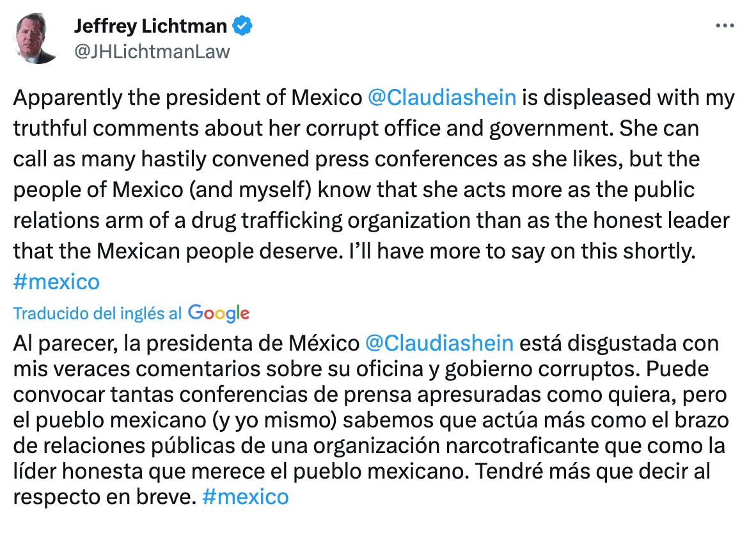Open the #mexico hashtag under the English text
Viewport: 756px width, 533px height.
pos(56,282)
